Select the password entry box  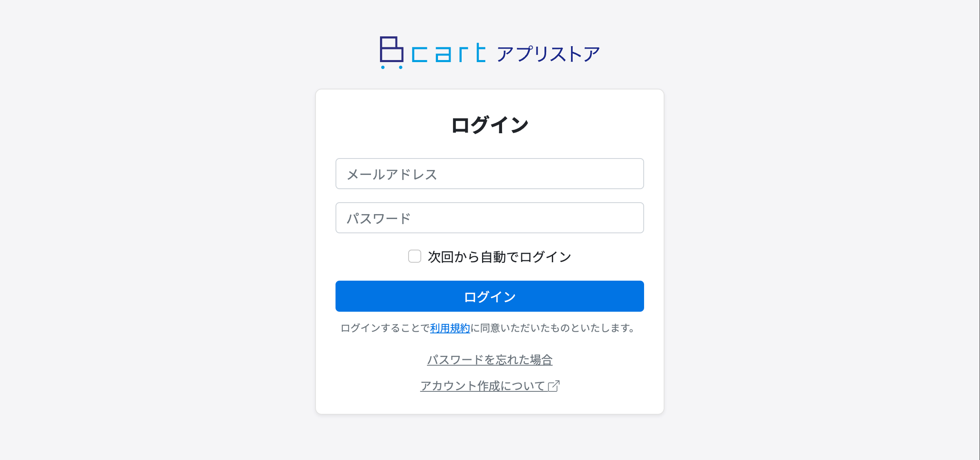489,218
